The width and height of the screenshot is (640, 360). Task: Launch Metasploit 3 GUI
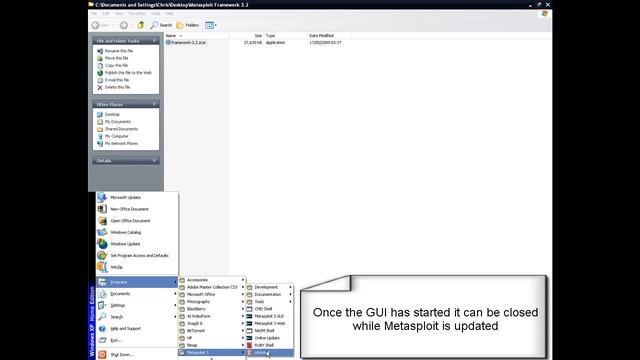point(270,316)
